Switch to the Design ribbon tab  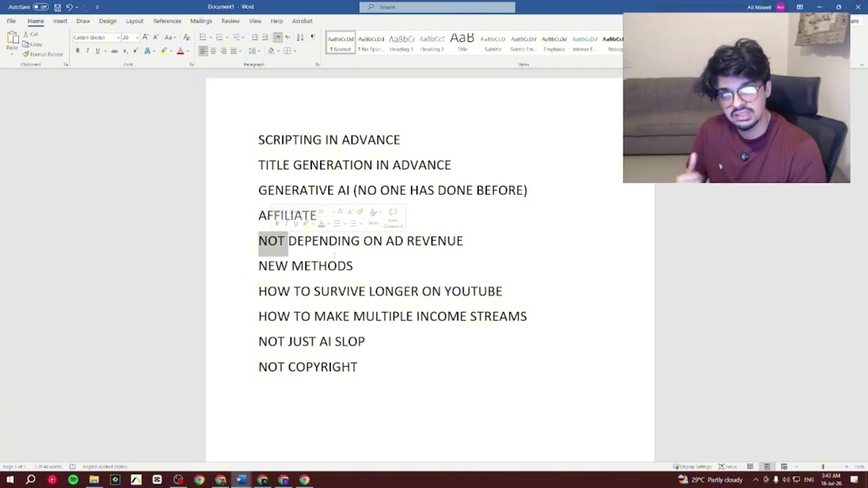(108, 21)
